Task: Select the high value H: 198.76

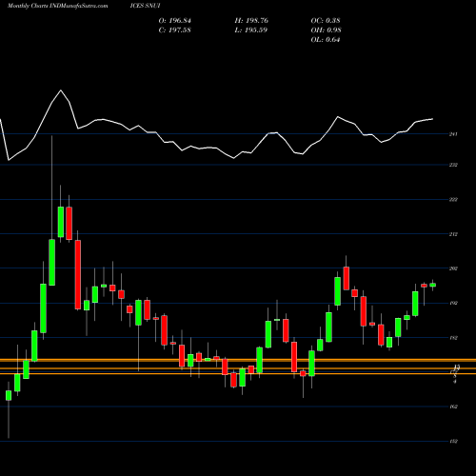Action: (x=251, y=21)
